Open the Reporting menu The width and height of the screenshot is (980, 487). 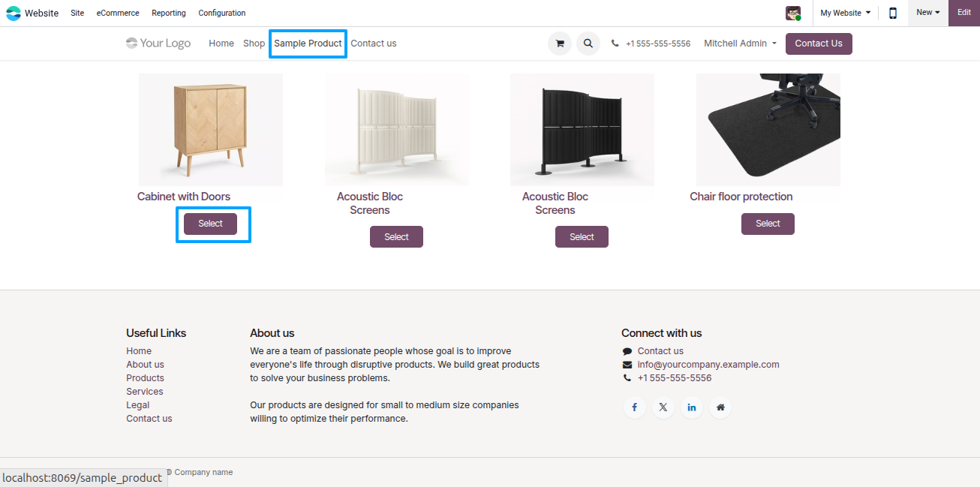(x=169, y=13)
